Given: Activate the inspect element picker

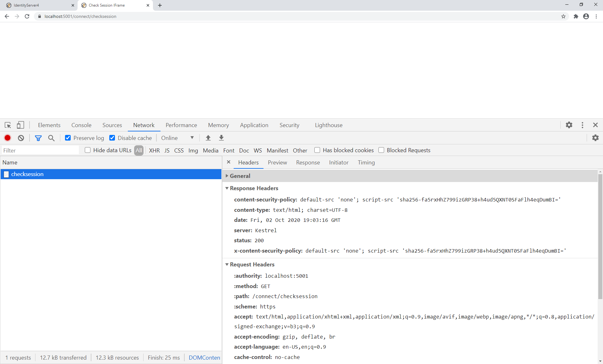Looking at the screenshot, I should pyautogui.click(x=8, y=125).
